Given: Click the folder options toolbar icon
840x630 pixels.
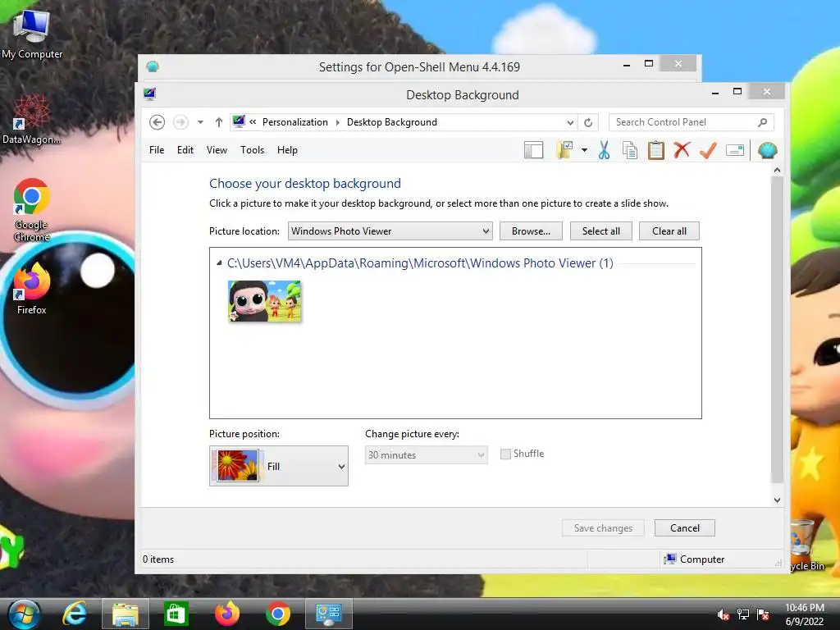Looking at the screenshot, I should [x=564, y=151].
